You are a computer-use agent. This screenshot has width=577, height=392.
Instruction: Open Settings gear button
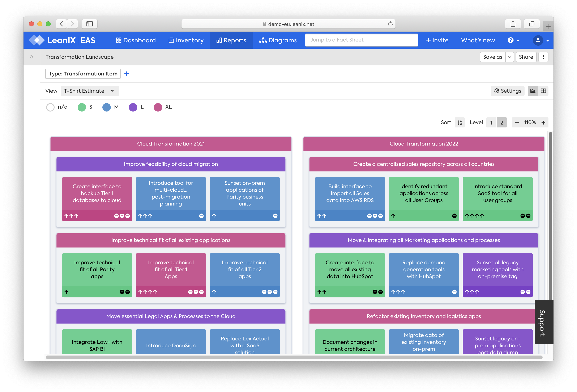pos(508,91)
